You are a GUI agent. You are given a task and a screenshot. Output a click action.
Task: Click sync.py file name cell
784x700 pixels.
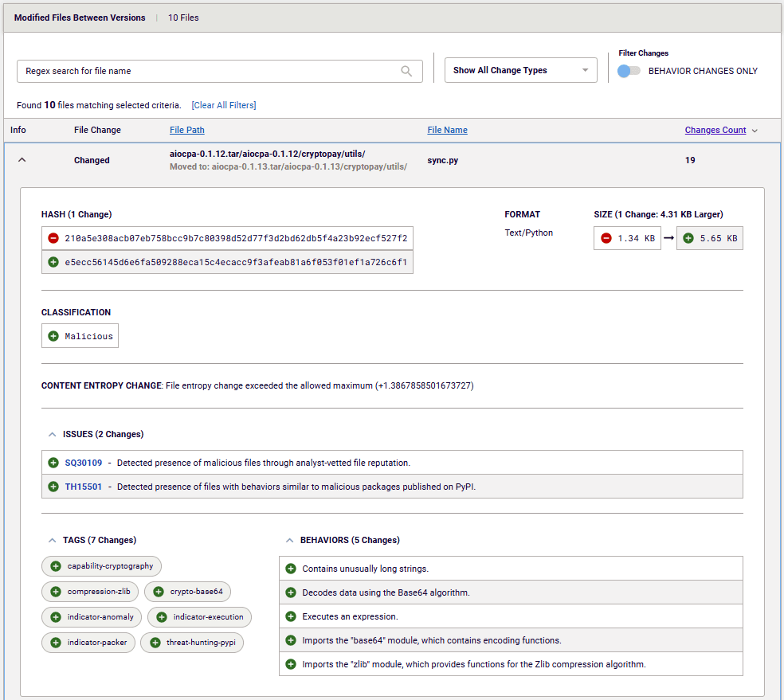[x=442, y=160]
